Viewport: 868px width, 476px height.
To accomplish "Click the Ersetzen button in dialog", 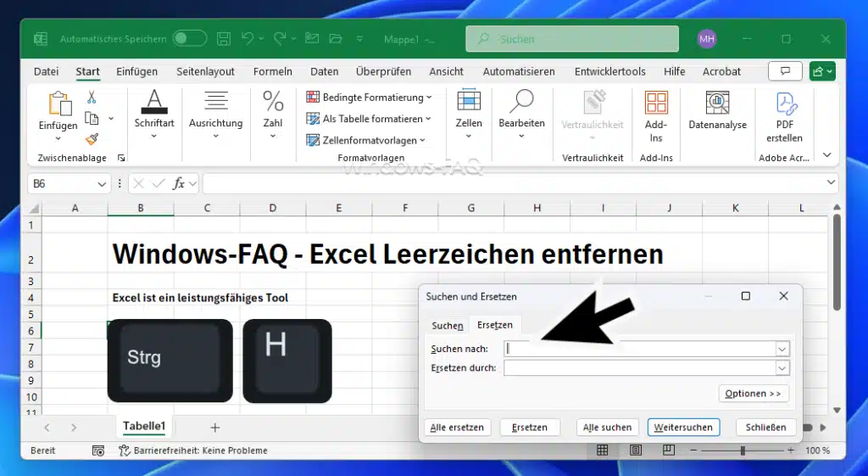I will (530, 428).
